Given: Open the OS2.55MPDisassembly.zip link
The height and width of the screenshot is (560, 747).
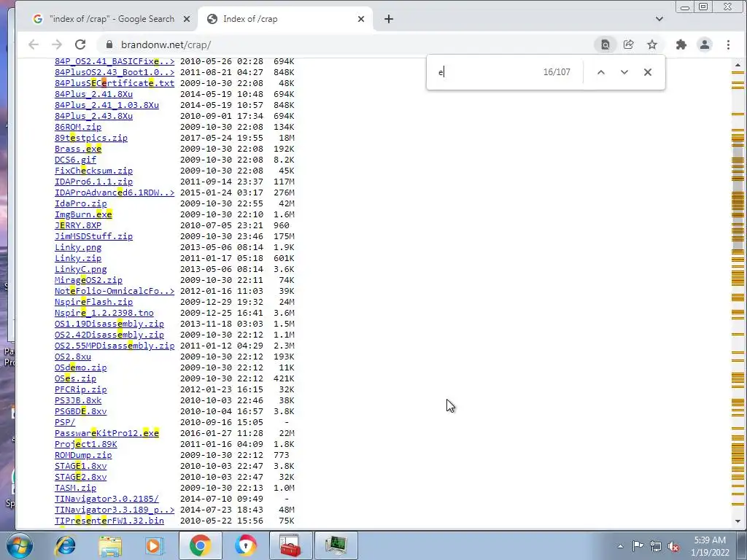Looking at the screenshot, I should click(115, 346).
